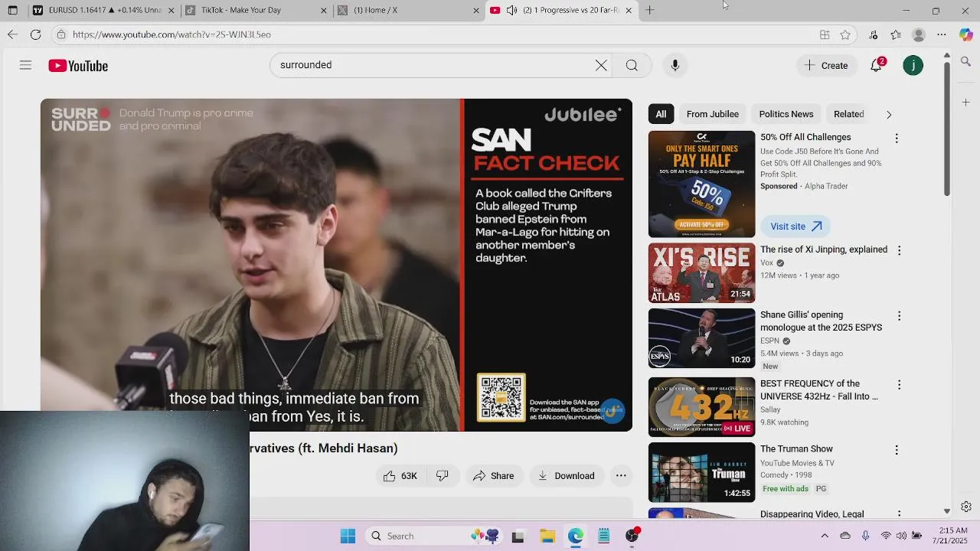Screen dimensions: 980x551
Task: Open browser profile icon
Action: 919,34
